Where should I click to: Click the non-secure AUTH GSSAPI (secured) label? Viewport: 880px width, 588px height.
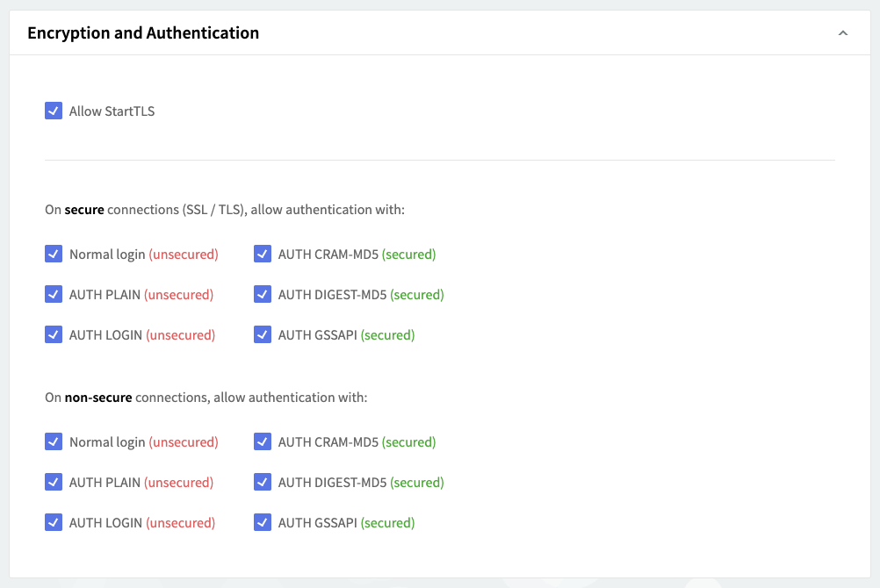(x=346, y=523)
